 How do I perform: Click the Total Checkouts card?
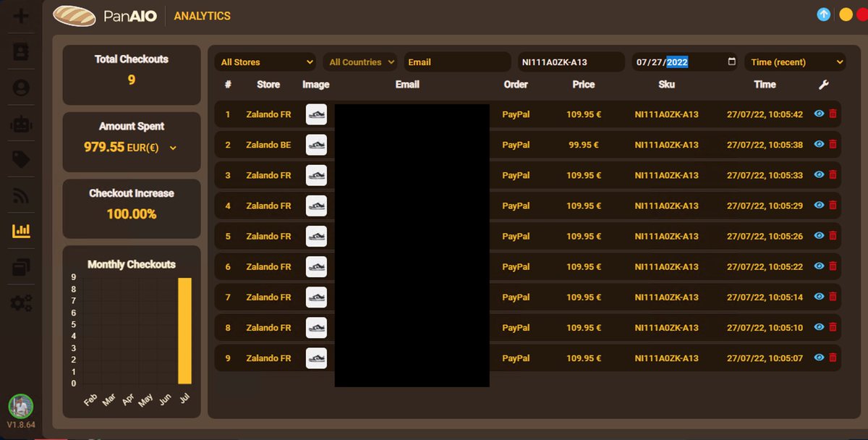132,75
